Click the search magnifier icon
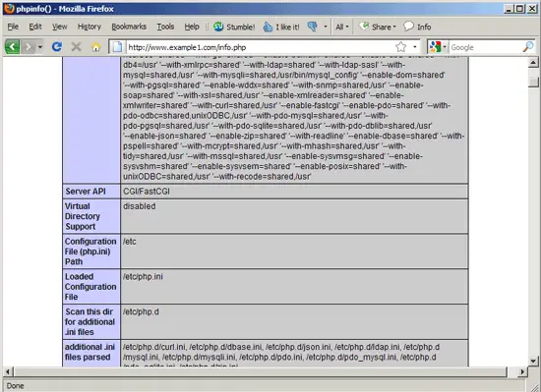541x392 pixels. pyautogui.click(x=528, y=47)
